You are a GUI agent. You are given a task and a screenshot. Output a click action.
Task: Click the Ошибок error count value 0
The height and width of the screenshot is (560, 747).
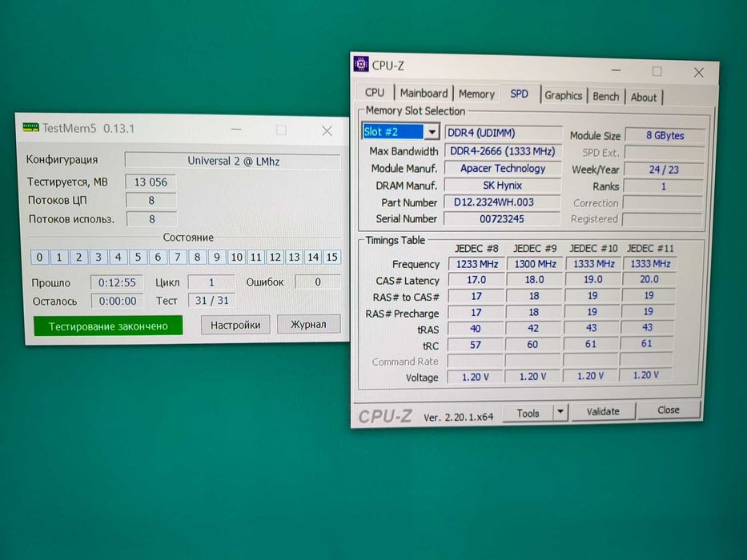317,282
